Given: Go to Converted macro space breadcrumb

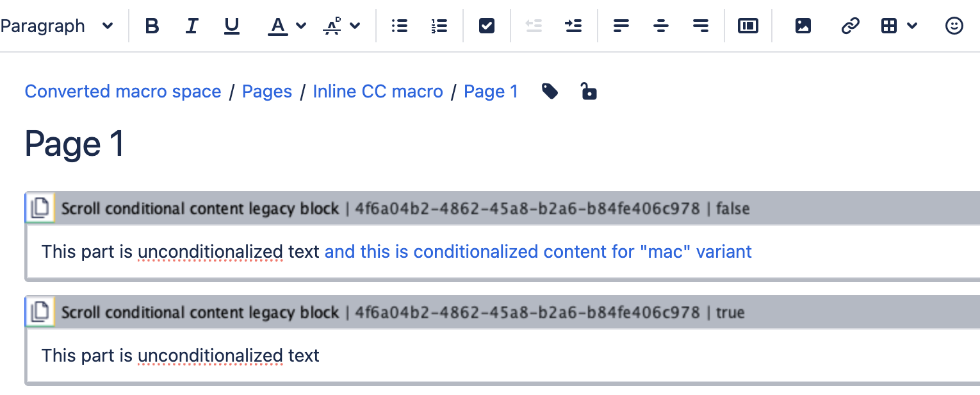Looking at the screenshot, I should pos(123,92).
